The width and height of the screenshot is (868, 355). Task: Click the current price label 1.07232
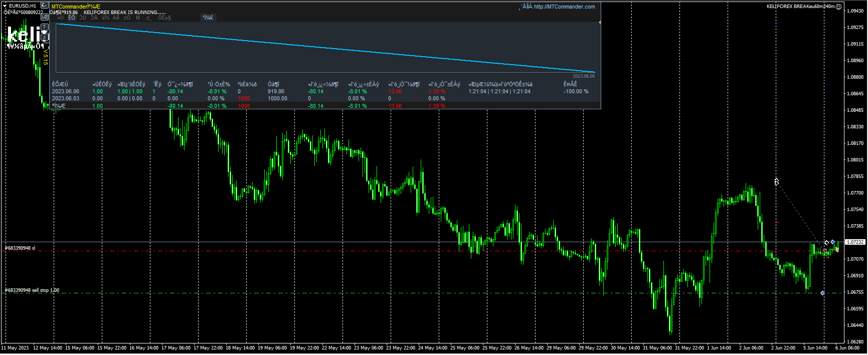point(855,242)
